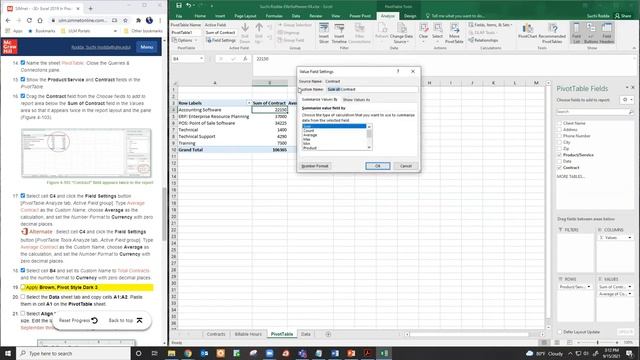Enable Defer Layout Update

click(x=560, y=332)
